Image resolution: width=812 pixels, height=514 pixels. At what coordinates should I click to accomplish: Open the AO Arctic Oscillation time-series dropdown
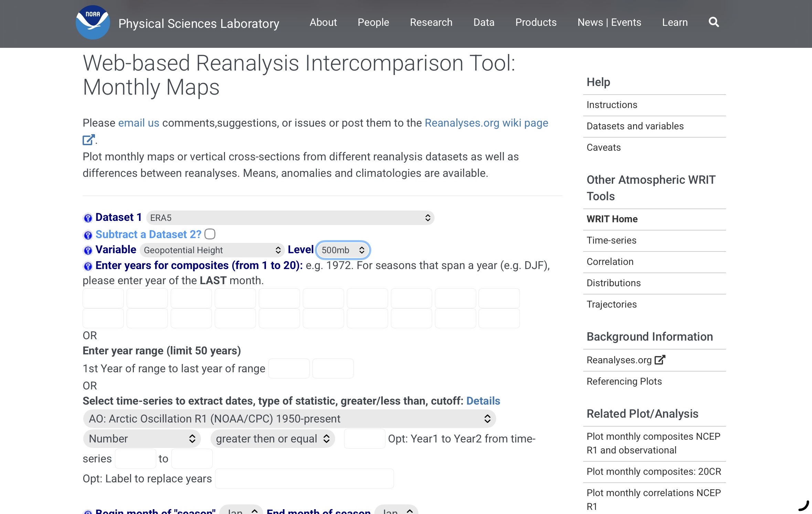coord(289,419)
